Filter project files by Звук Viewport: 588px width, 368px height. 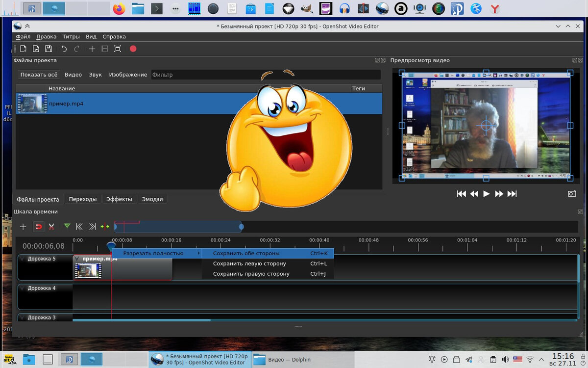pos(96,75)
